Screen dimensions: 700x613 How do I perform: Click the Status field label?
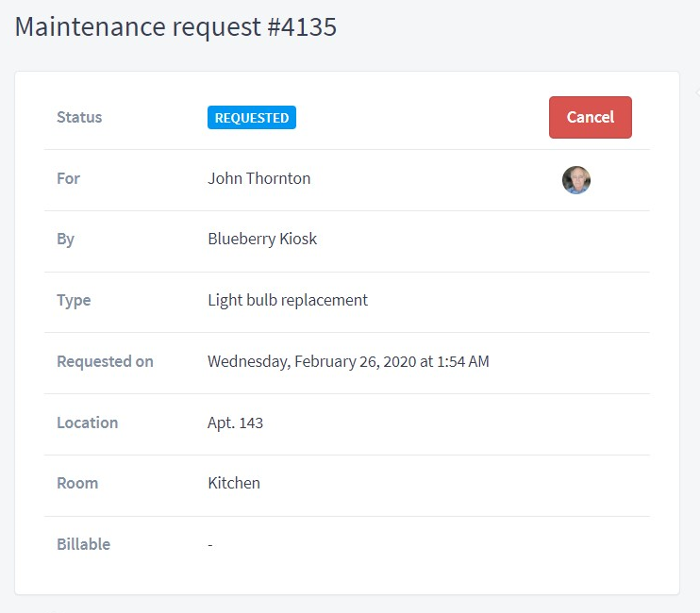point(79,117)
